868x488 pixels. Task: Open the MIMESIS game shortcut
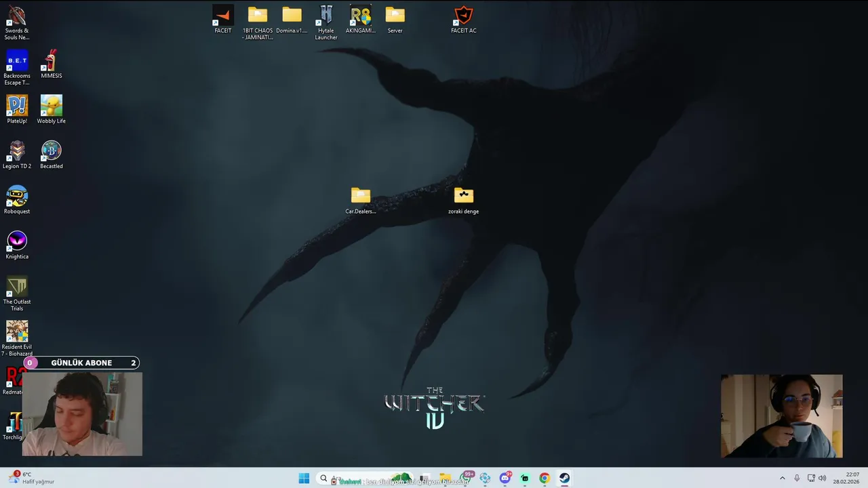(51, 64)
